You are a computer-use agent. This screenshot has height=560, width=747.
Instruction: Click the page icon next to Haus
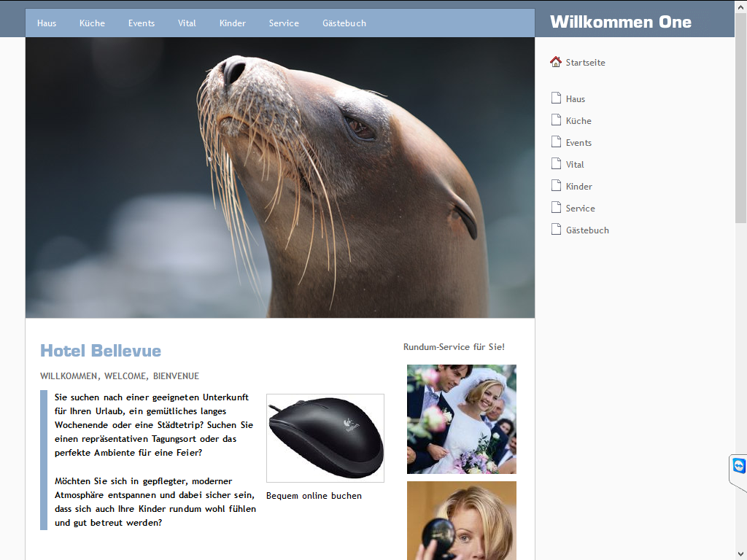[556, 98]
